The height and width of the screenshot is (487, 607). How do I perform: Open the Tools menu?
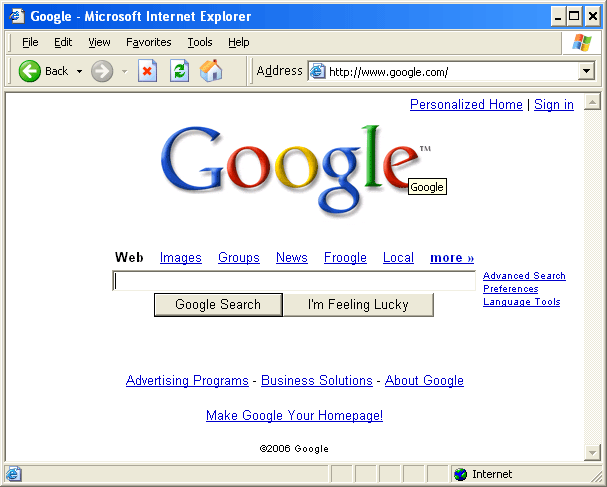(x=200, y=42)
